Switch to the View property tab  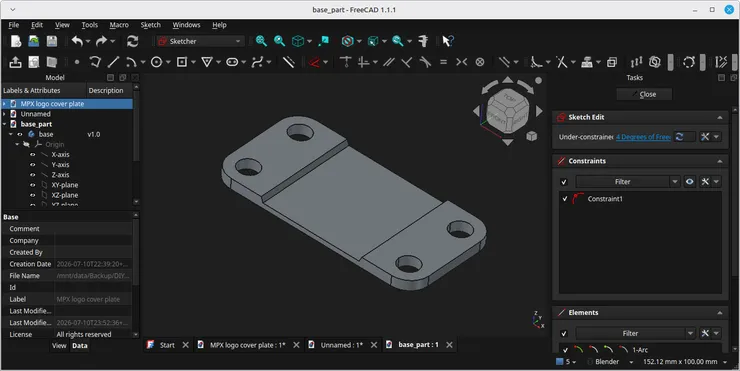[x=59, y=346]
